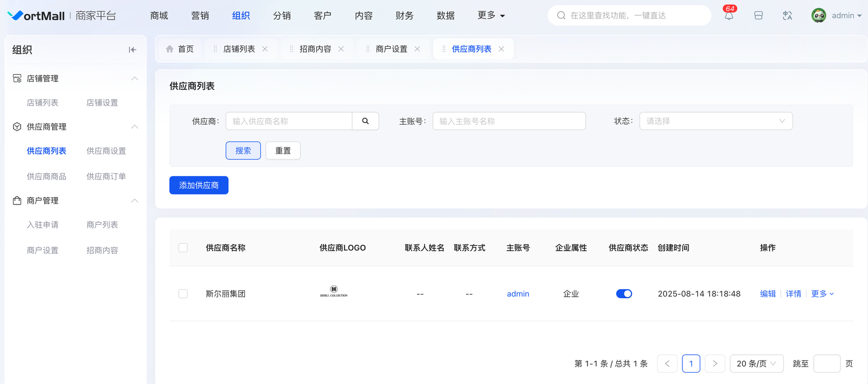
Task: Click the store icon in top bar
Action: pyautogui.click(x=758, y=16)
